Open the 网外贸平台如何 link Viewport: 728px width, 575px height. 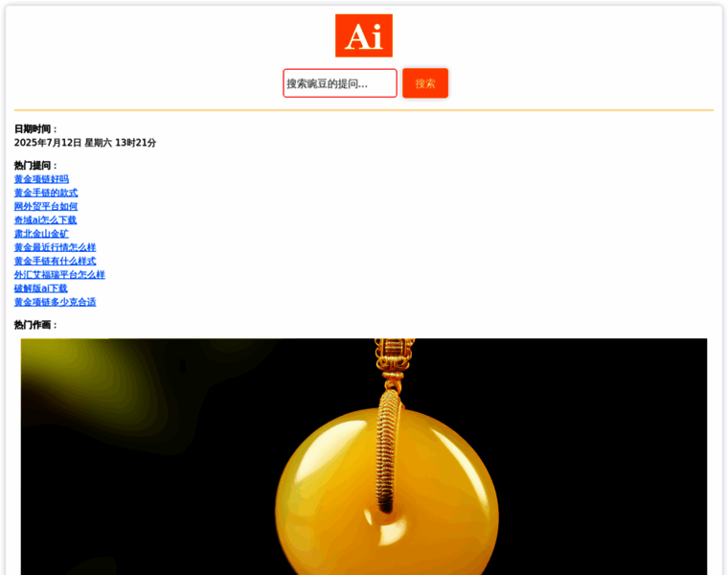click(46, 206)
